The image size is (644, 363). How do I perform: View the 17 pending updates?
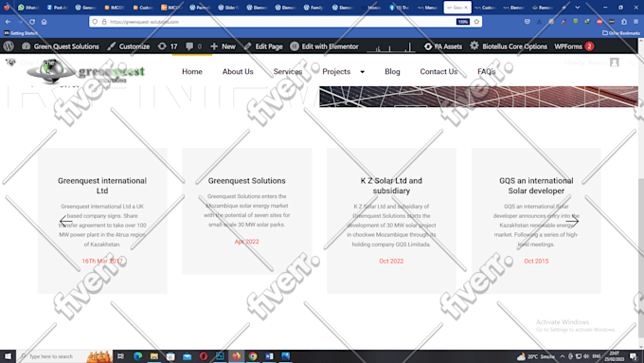[168, 46]
